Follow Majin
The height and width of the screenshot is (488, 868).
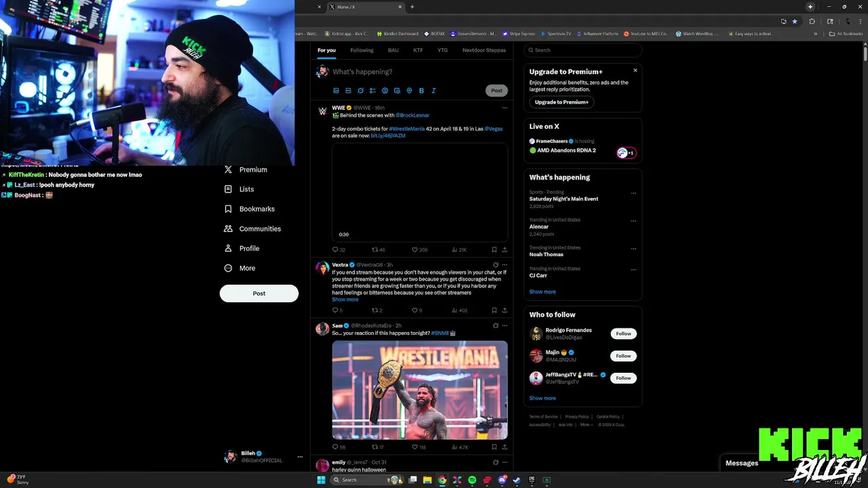624,356
